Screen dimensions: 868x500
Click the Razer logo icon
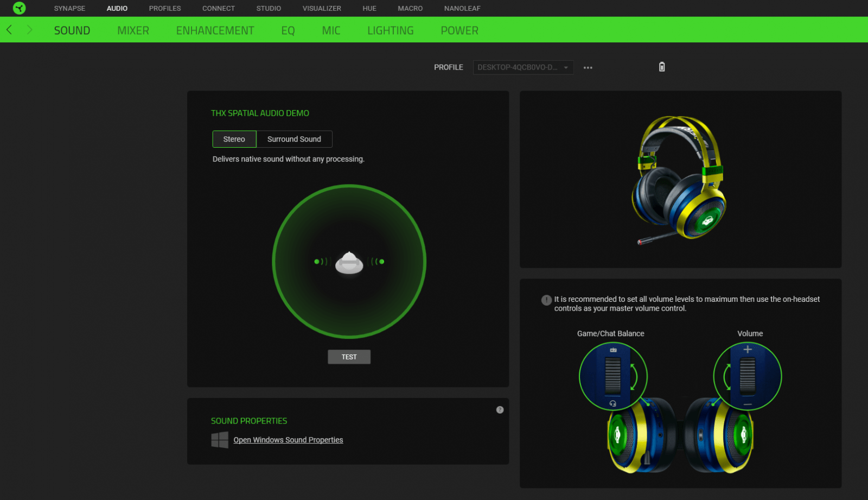tap(19, 8)
